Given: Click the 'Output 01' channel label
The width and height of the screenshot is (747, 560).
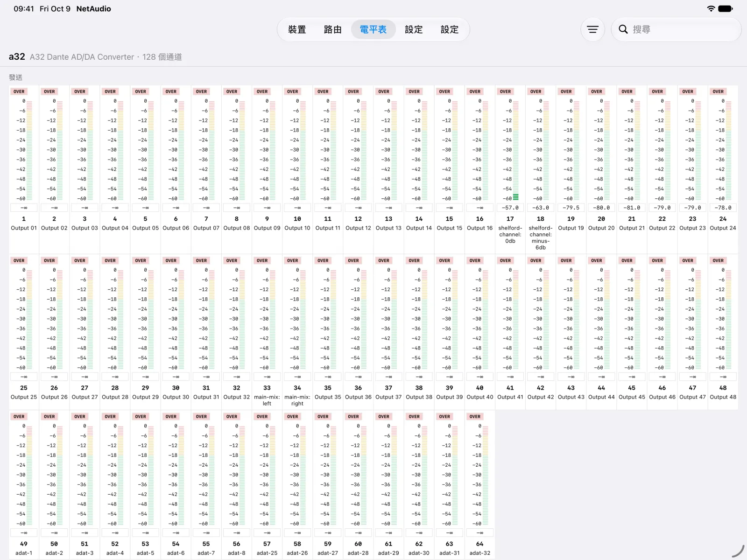Looking at the screenshot, I should click(x=24, y=228).
